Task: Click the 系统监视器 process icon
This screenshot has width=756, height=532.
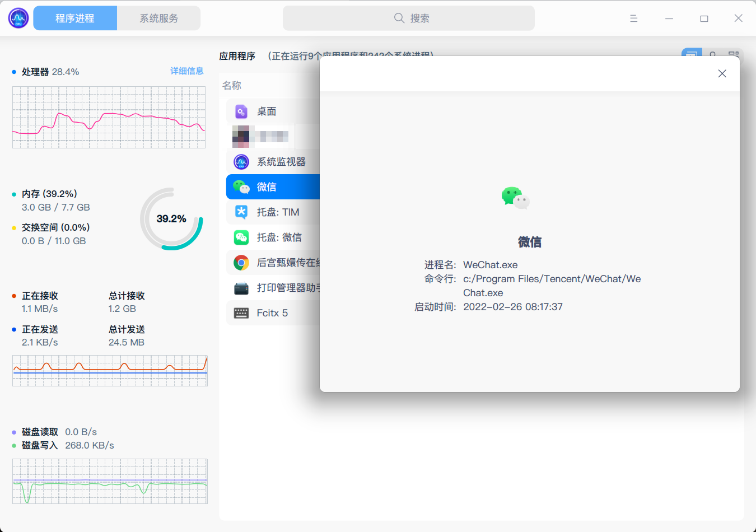Action: pyautogui.click(x=241, y=161)
